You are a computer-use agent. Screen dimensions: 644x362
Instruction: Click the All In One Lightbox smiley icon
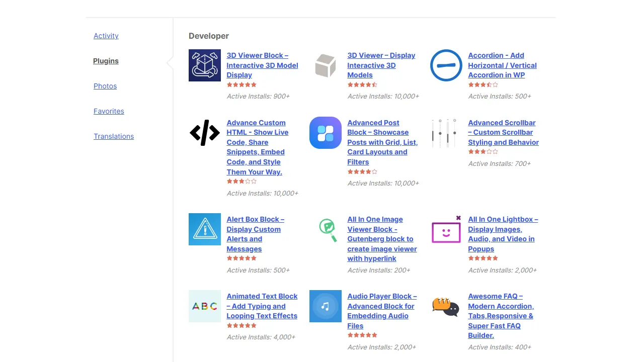446,230
